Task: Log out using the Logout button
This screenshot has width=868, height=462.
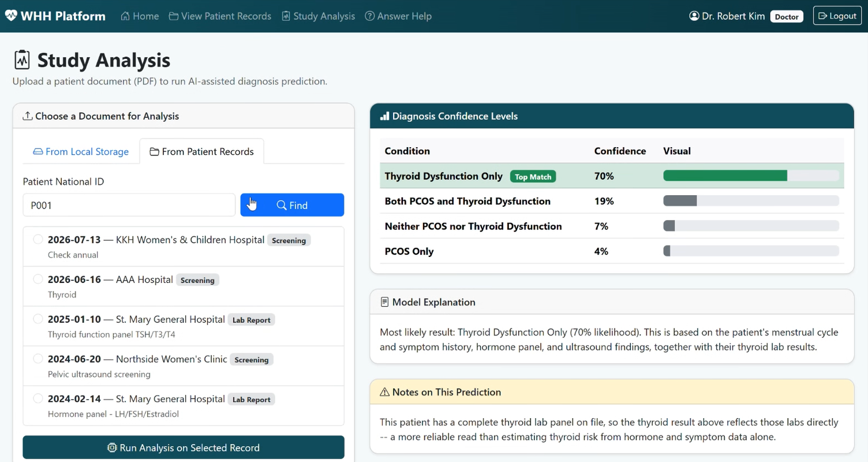Action: tap(837, 16)
